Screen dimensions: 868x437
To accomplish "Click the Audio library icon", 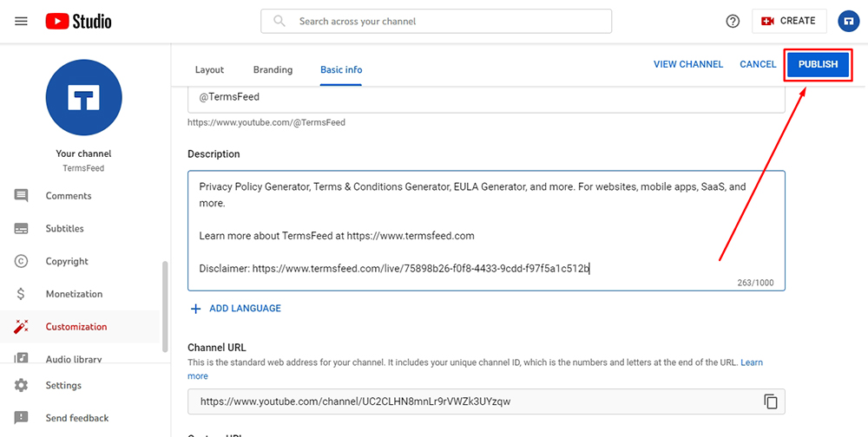I will pyautogui.click(x=21, y=358).
